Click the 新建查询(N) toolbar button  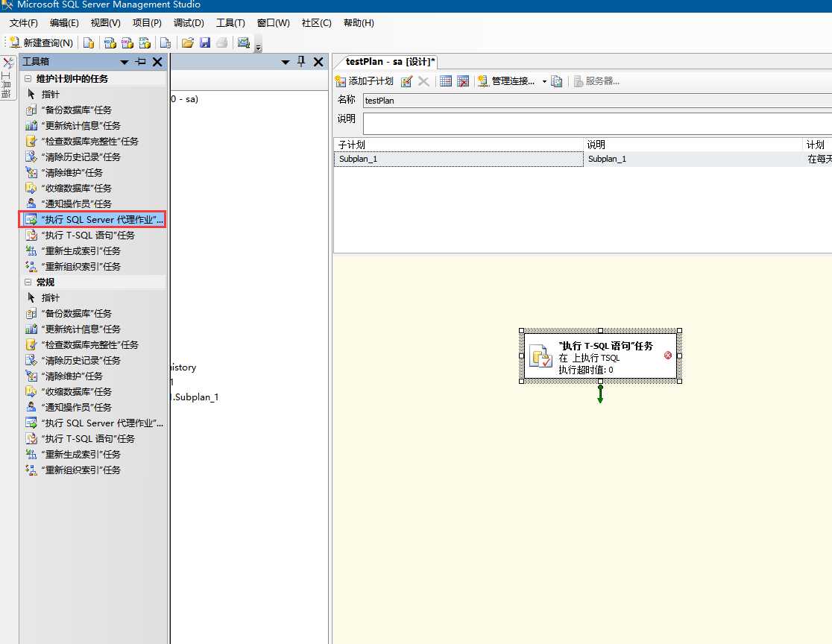coord(42,43)
